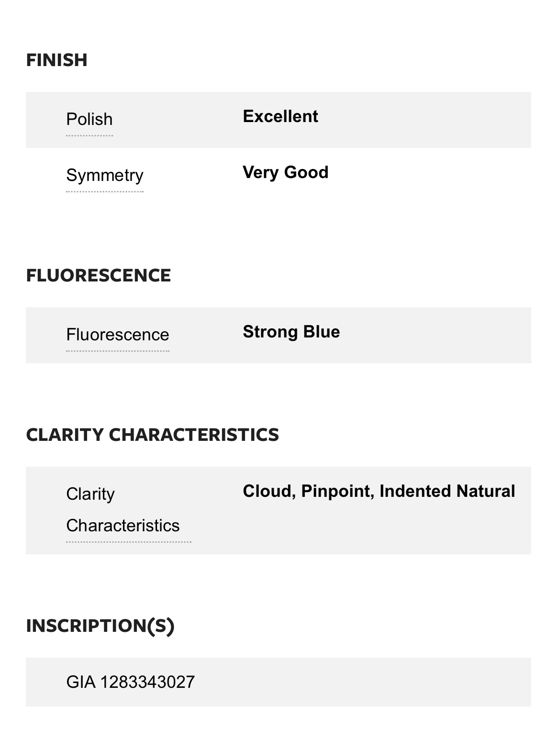560x729 pixels.
Task: Click the underlined Fluorescence row label
Action: 117,335
